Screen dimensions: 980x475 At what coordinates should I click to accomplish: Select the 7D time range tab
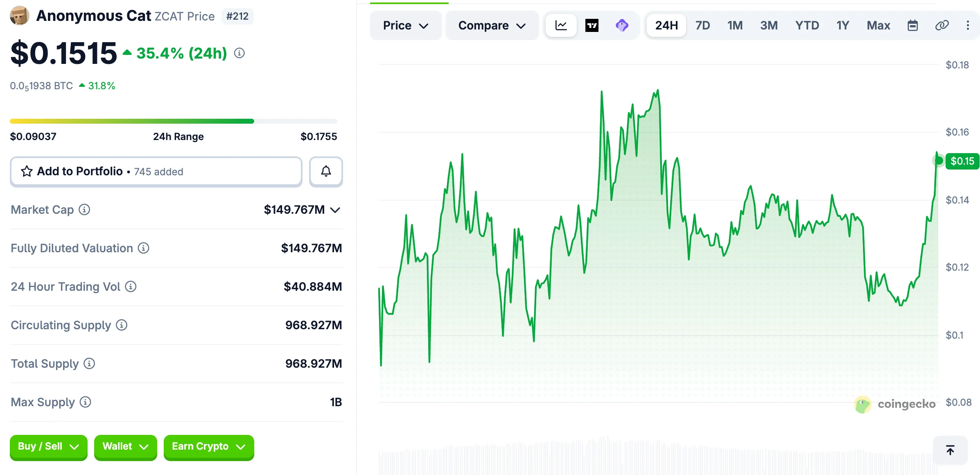[x=702, y=25]
